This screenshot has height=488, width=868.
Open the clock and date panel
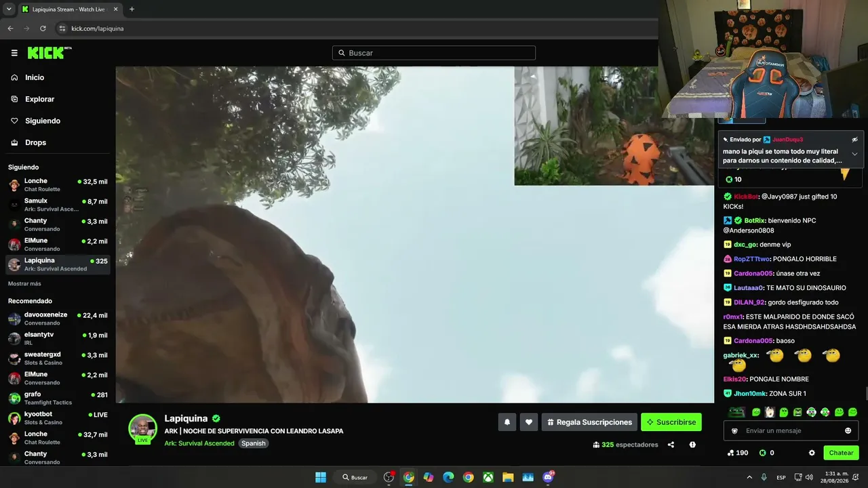835,477
